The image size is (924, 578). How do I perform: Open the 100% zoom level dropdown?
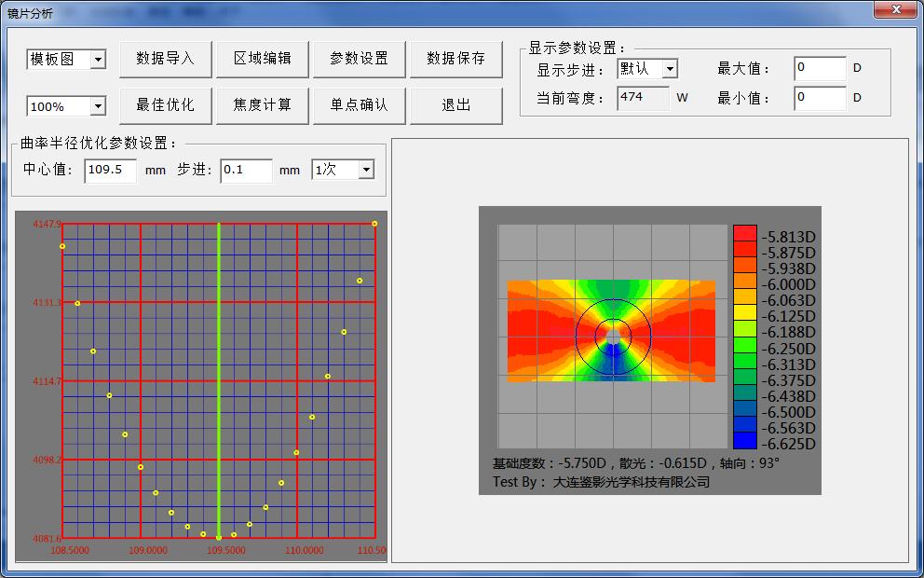98,106
